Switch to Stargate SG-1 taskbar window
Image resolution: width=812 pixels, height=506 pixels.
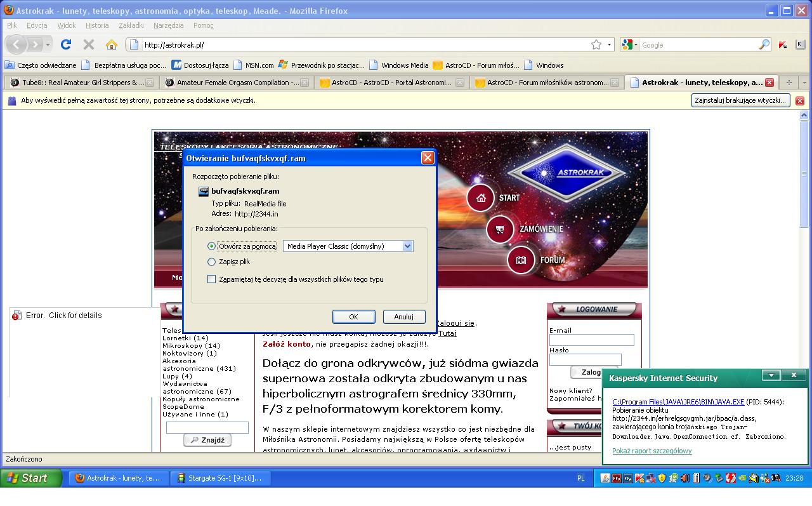219,478
